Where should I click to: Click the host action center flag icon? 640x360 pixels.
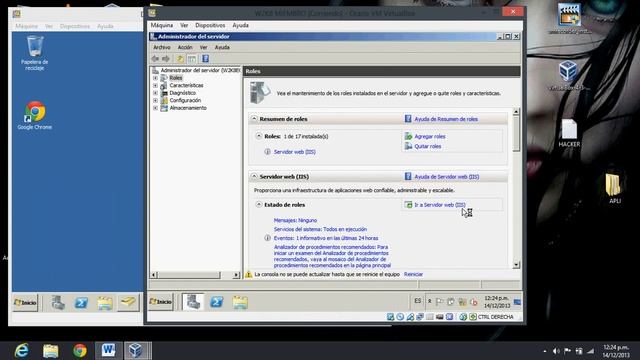[567, 351]
